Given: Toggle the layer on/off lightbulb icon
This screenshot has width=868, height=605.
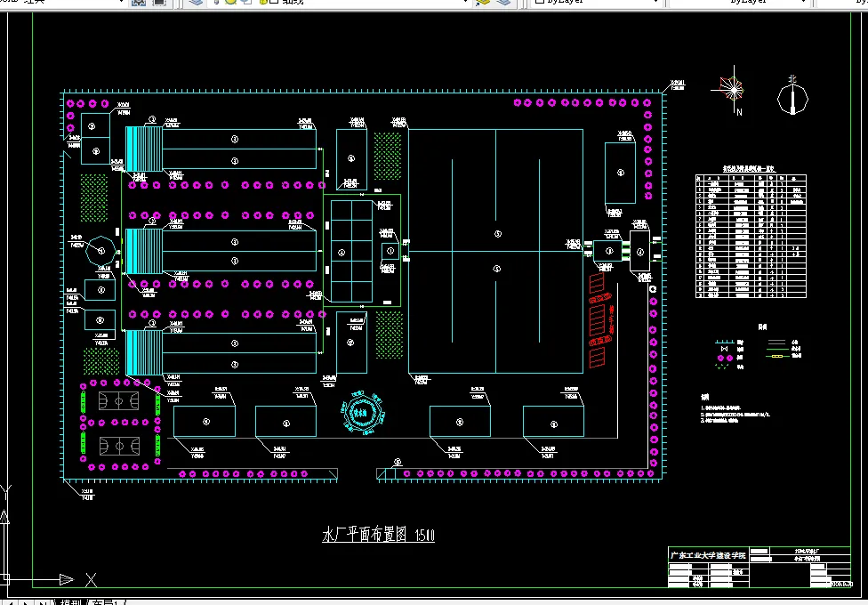Looking at the screenshot, I should [x=215, y=2].
